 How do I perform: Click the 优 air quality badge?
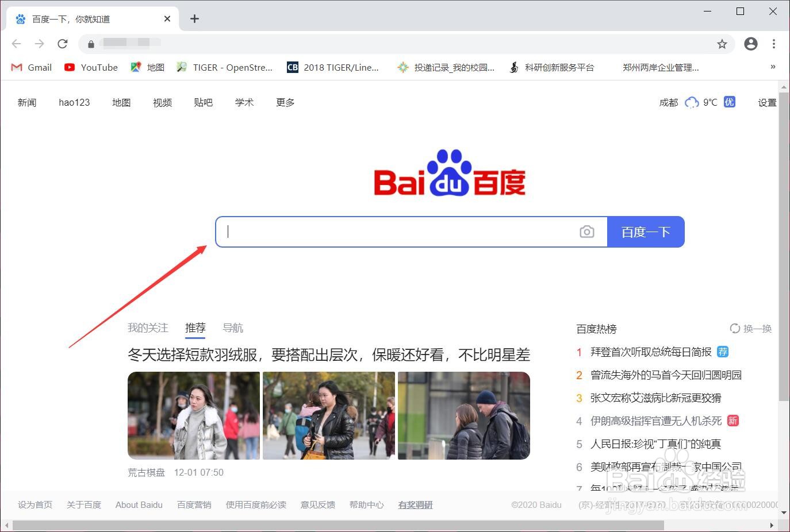coord(730,102)
